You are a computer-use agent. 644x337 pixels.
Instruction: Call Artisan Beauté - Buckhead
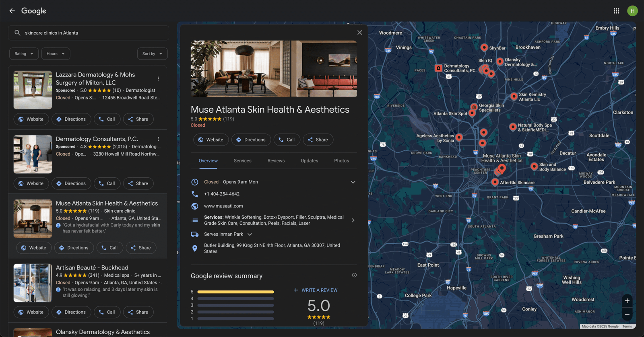107,312
